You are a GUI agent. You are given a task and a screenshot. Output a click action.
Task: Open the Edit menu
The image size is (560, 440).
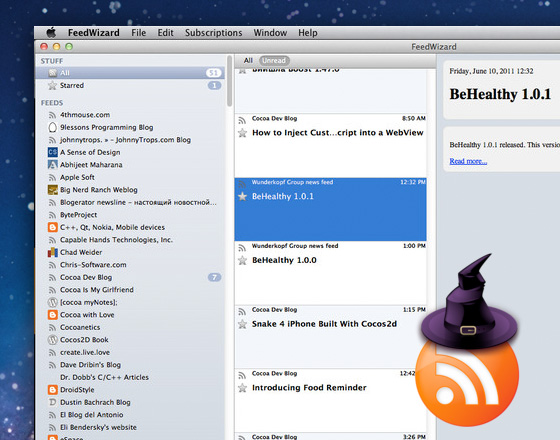[165, 33]
